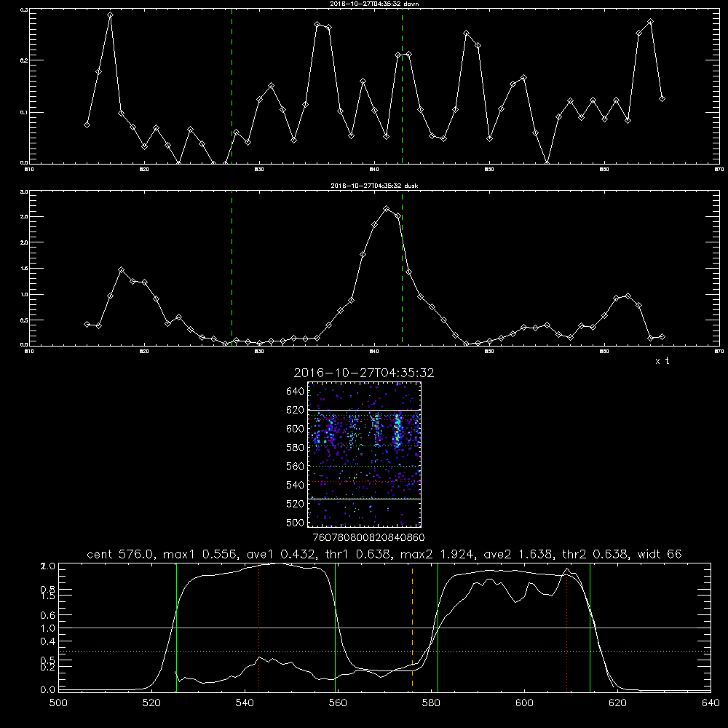Click lower white horizontal line in spectrogram
This screenshot has height=728, width=728.
click(365, 499)
